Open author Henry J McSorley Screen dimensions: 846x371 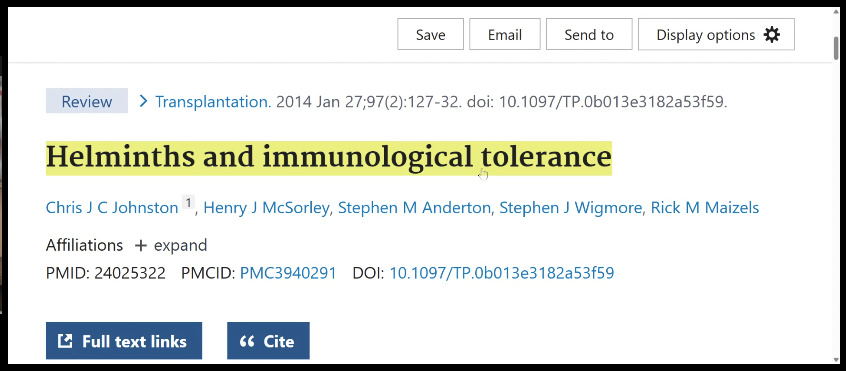(266, 208)
